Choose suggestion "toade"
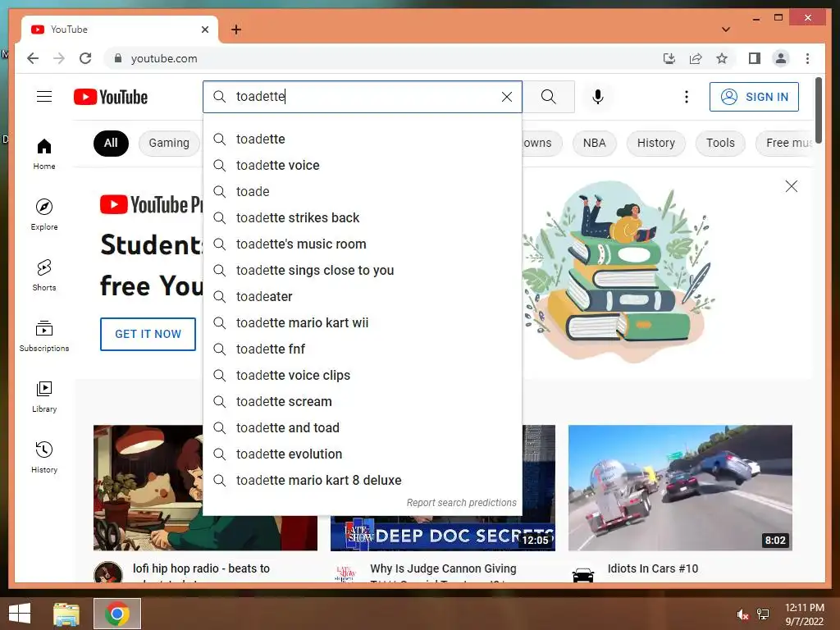Viewport: 840px width, 630px height. click(363, 191)
